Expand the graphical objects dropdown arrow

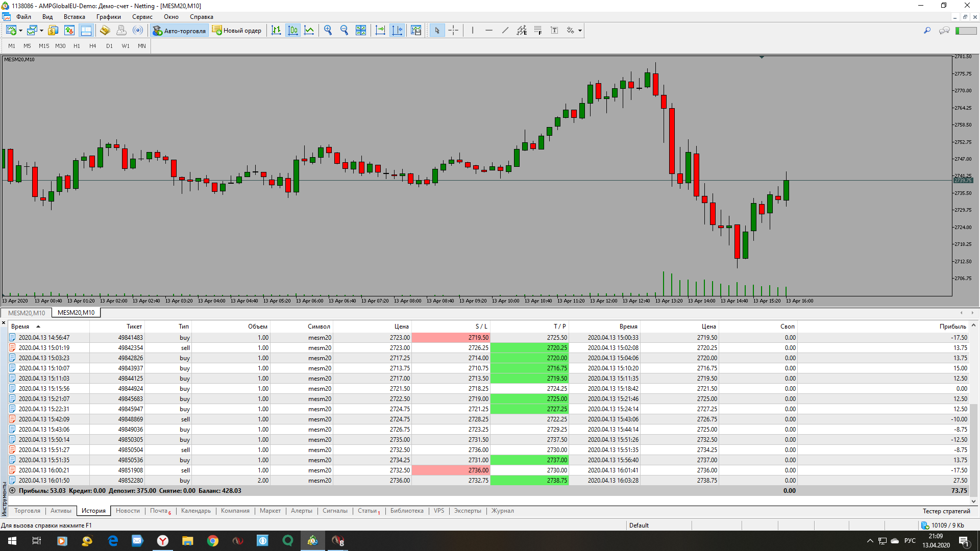tap(580, 31)
